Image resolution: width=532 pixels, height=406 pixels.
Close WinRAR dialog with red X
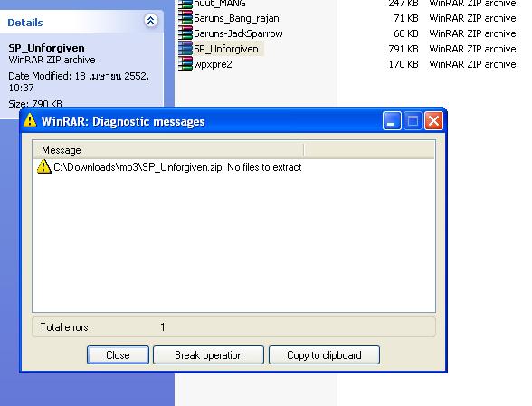tap(433, 121)
